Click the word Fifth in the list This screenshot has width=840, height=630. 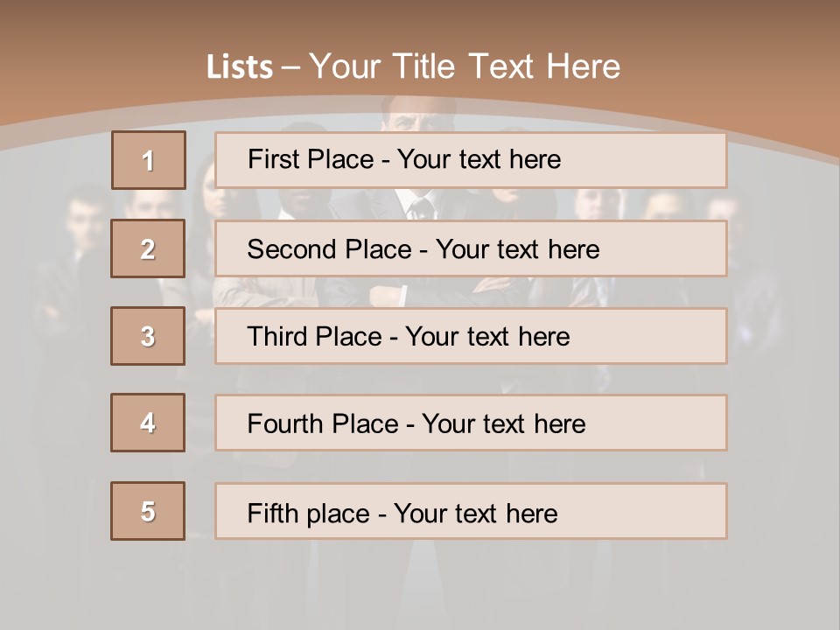point(272,513)
